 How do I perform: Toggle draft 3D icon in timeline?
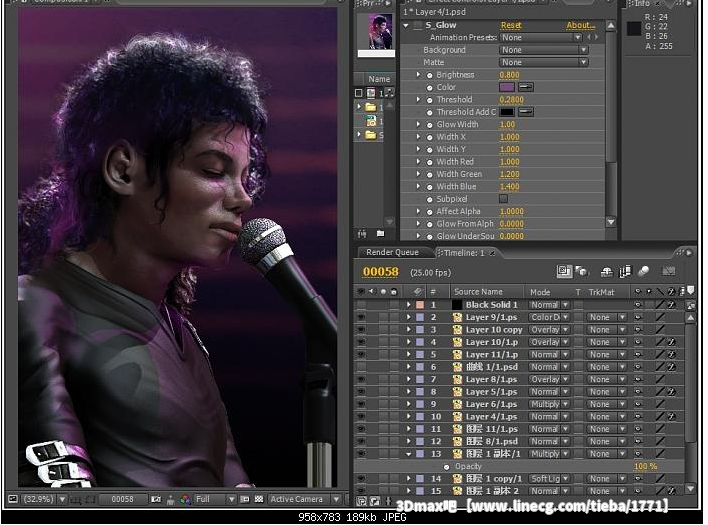coord(582,271)
